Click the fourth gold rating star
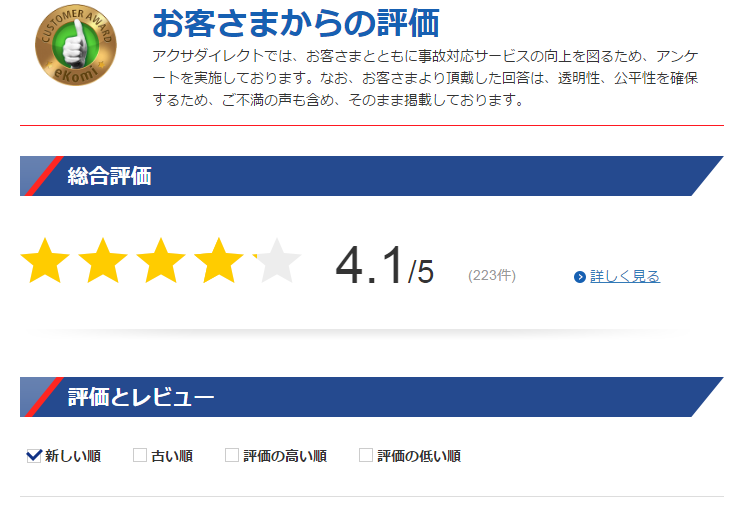The image size is (738, 508). click(219, 260)
